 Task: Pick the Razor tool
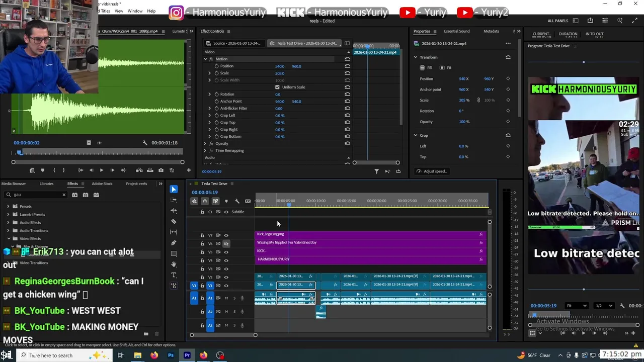coord(174,221)
